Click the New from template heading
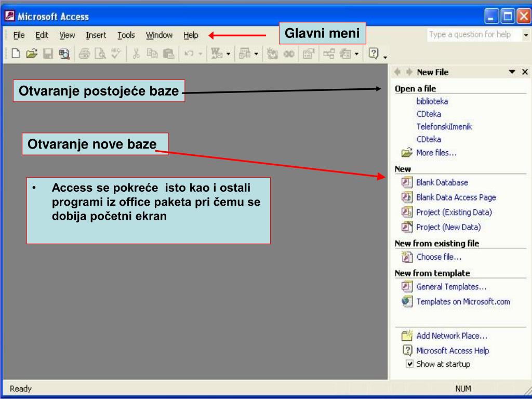532x399 pixels. click(432, 273)
